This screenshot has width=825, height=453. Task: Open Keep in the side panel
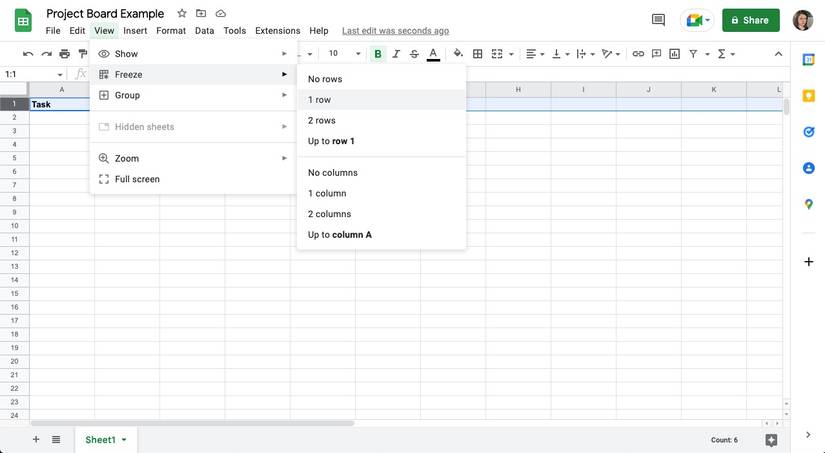pyautogui.click(x=809, y=96)
